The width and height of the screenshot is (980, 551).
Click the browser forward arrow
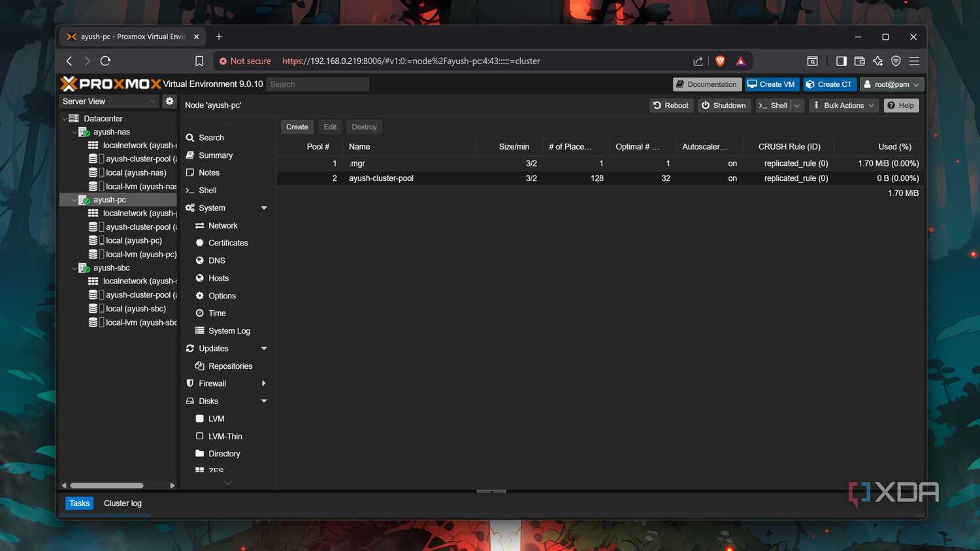[x=87, y=61]
